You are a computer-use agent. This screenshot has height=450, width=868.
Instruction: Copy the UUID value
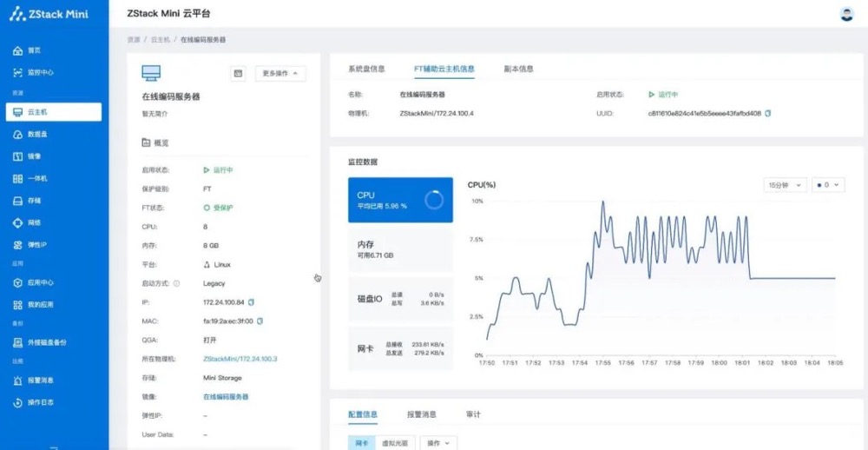click(x=768, y=113)
